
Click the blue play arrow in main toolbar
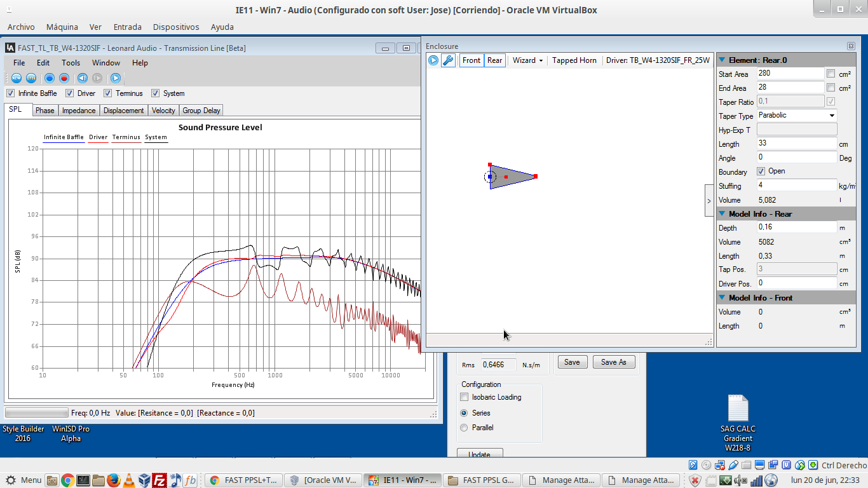(x=116, y=78)
